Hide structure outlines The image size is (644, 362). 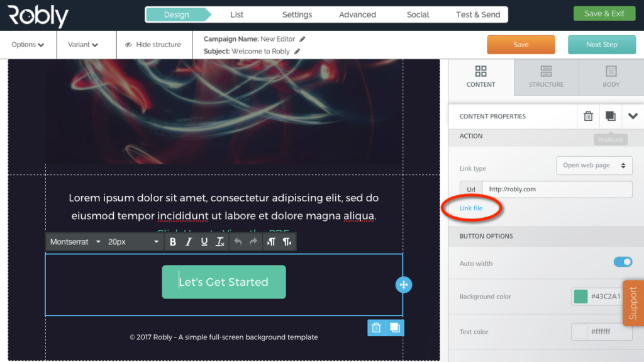(153, 45)
